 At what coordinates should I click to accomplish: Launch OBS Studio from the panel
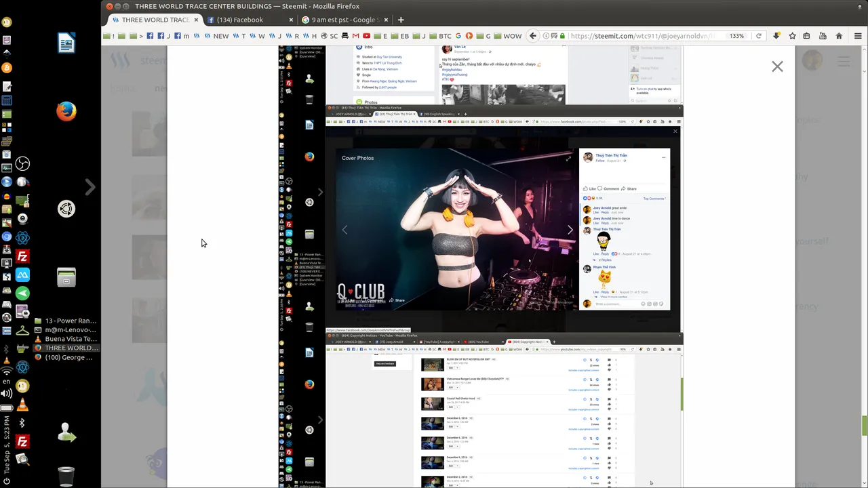coord(22,163)
